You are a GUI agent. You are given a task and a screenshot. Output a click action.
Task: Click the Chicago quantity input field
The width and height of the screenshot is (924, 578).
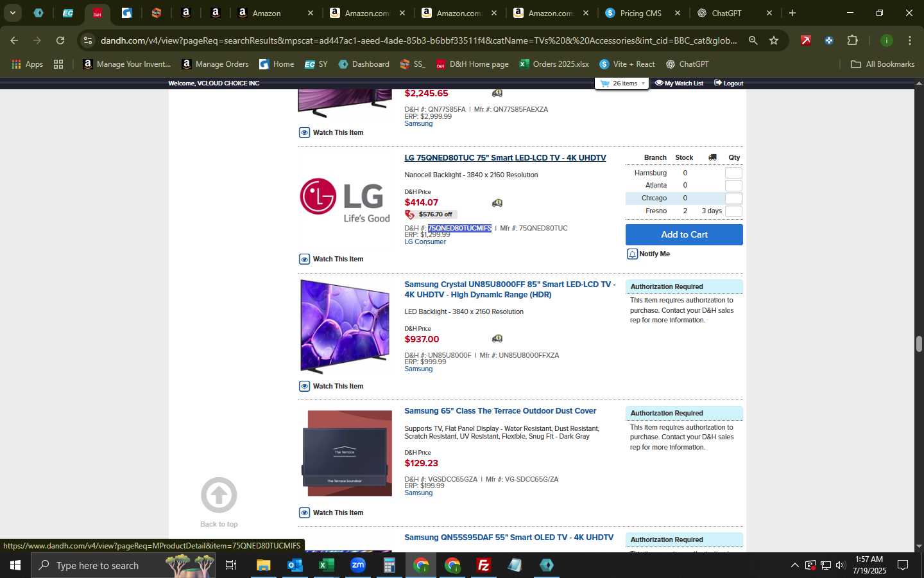[x=733, y=198]
